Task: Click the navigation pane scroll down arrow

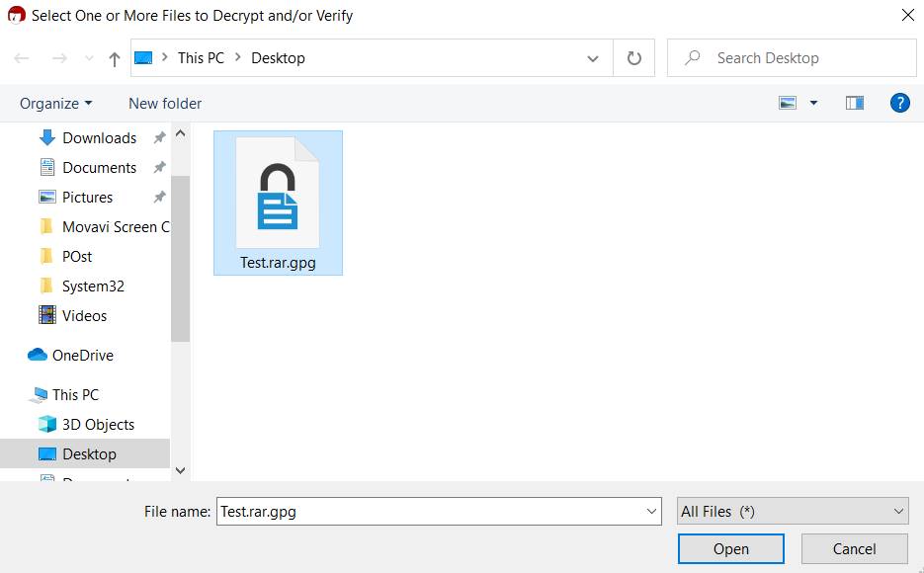Action: [x=180, y=470]
